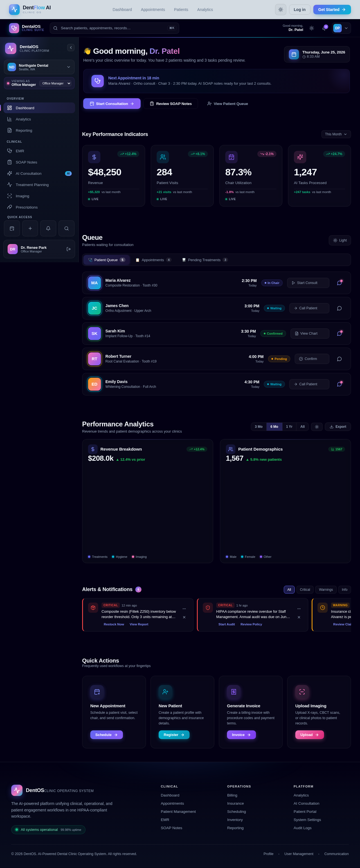The height and width of the screenshot is (868, 360).
Task: Toggle Treatments legend in Revenue Breakdown
Action: 98,557
